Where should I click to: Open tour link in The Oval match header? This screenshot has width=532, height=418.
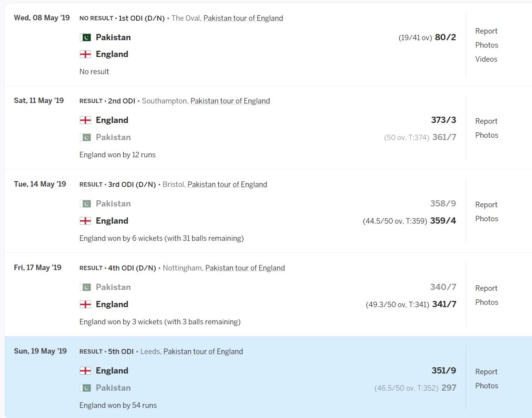[243, 18]
